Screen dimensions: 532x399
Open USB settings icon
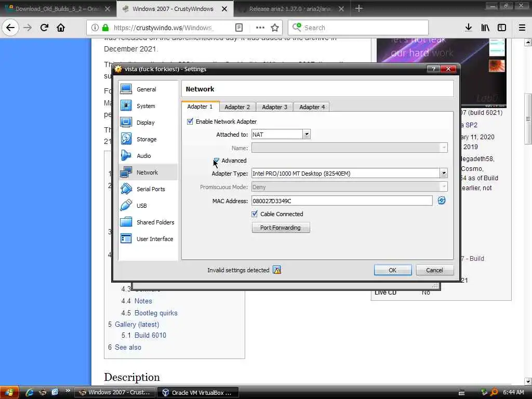(x=126, y=206)
